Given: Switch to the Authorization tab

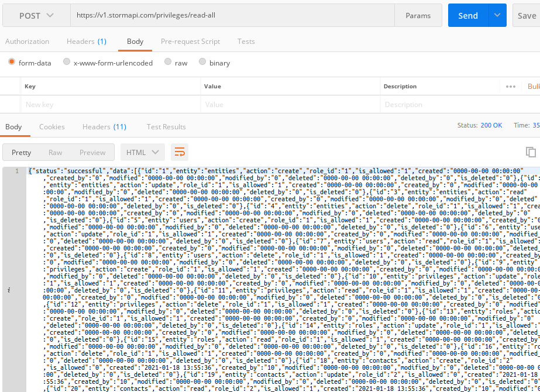Looking at the screenshot, I should (x=27, y=42).
